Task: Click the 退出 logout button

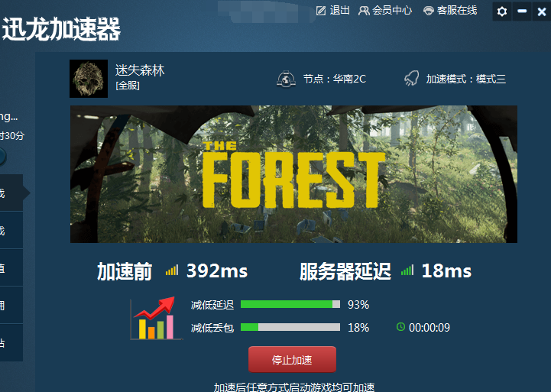Action: point(332,11)
